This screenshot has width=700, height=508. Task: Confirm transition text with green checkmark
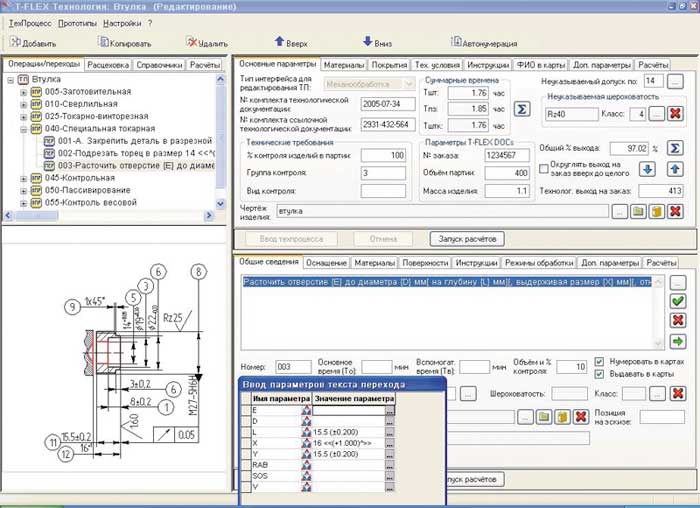pyautogui.click(x=677, y=300)
